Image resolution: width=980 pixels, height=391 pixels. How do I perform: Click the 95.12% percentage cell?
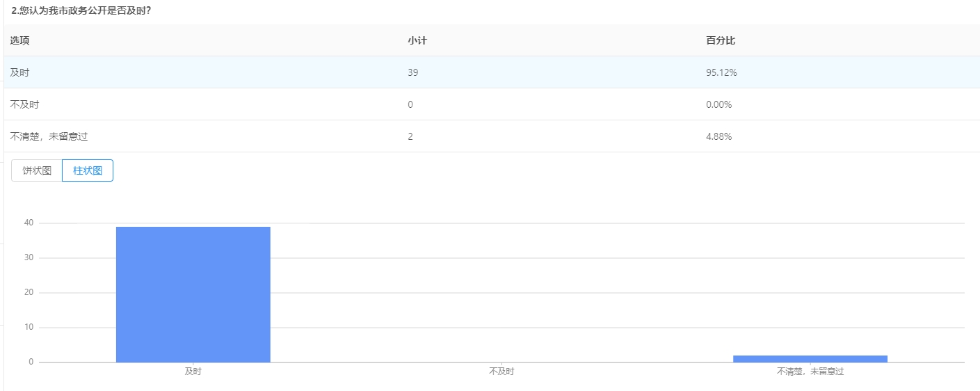pyautogui.click(x=721, y=72)
